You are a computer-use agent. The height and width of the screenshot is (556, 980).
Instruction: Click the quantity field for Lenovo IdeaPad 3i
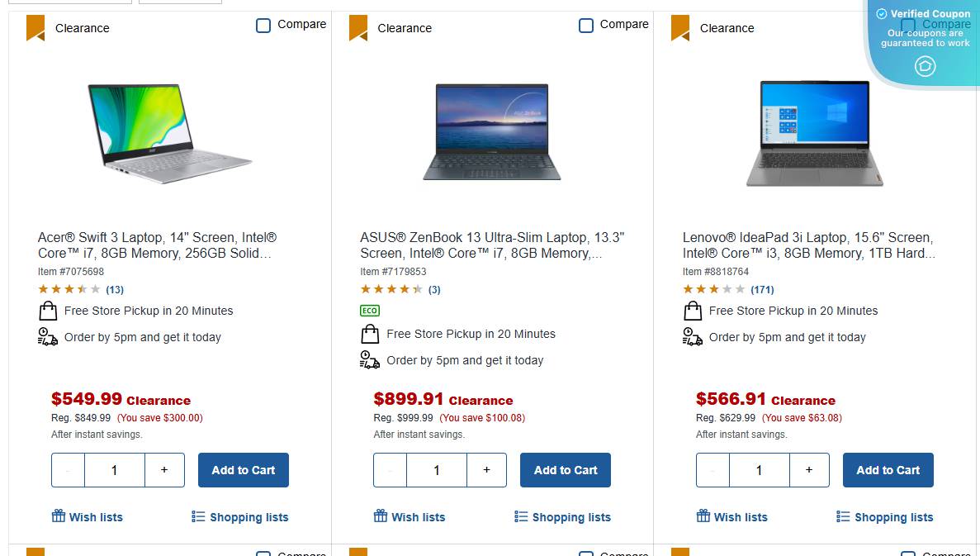click(759, 470)
